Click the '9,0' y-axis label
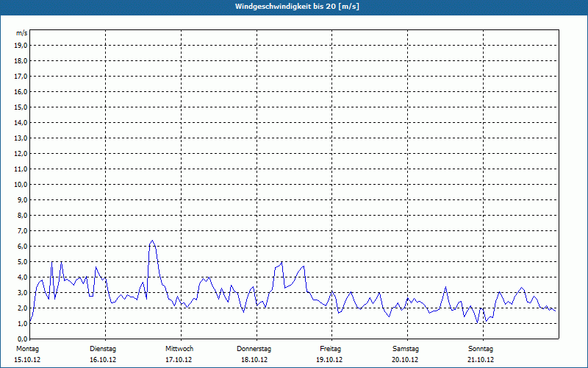Viewport: 588px width, 368px height. coord(22,199)
